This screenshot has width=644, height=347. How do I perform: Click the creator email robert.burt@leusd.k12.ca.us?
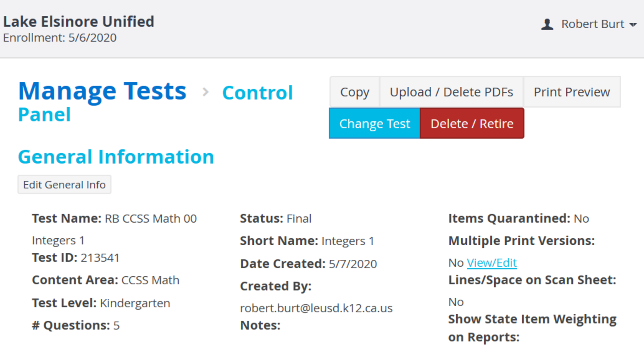pos(316,308)
